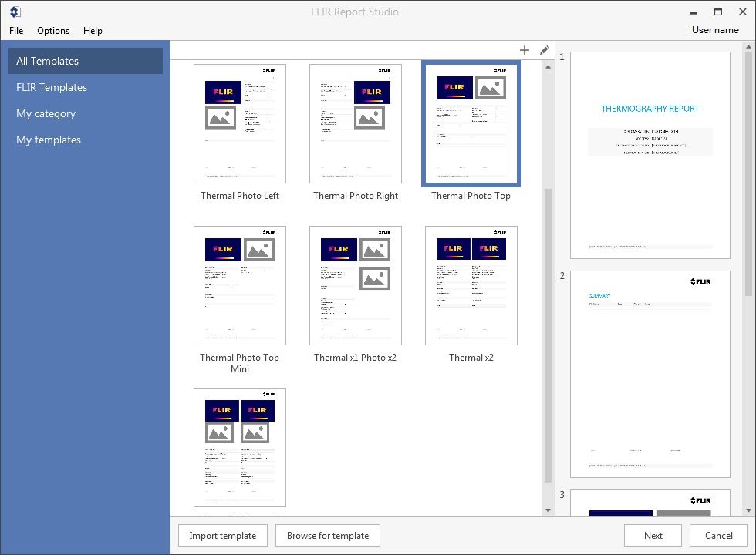Image resolution: width=756 pixels, height=555 pixels.
Task: Click the pencil edit template icon
Action: [545, 50]
